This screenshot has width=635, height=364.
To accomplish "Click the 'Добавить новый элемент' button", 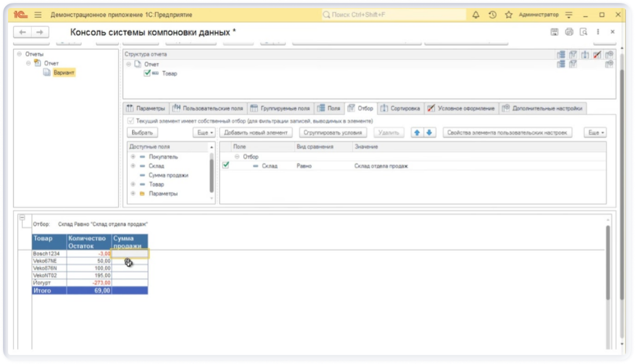I will point(257,133).
